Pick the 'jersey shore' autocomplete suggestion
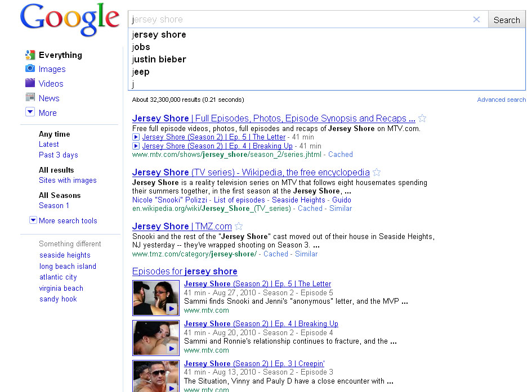The height and width of the screenshot is (392, 532). pos(327,34)
